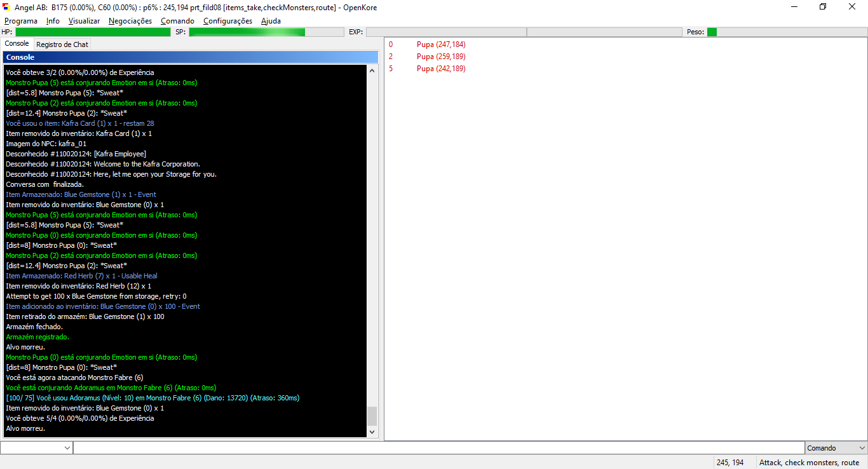Click the console scrollbar up arrow
868x469 pixels.
pos(372,71)
